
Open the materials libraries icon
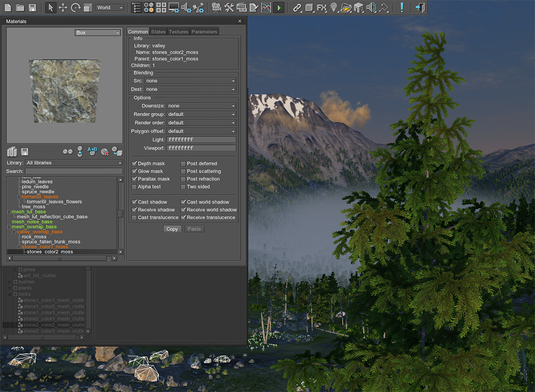pyautogui.click(x=12, y=152)
